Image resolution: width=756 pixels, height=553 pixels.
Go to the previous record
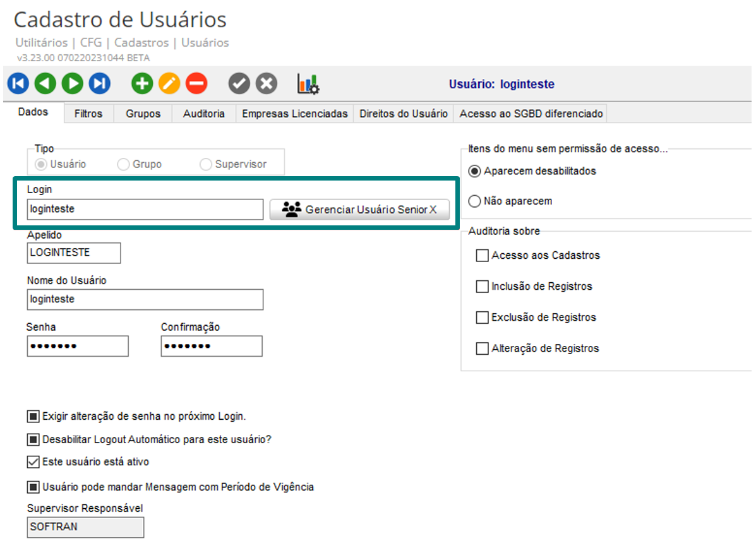click(x=45, y=83)
